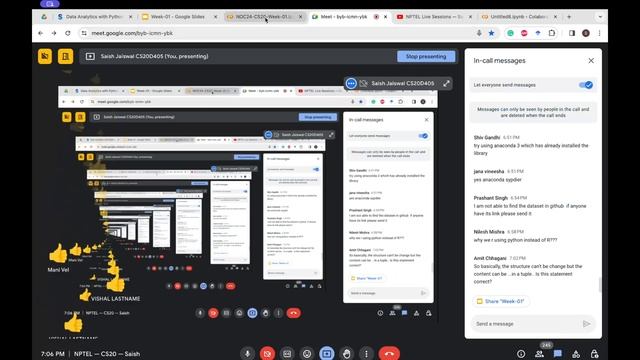Click the second yellow add-on icon
Viewport: 640px width, 360px height.
65,56
